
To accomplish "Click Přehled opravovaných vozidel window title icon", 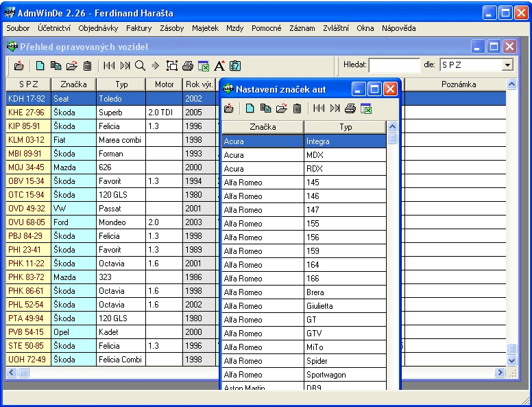I will click(12, 47).
